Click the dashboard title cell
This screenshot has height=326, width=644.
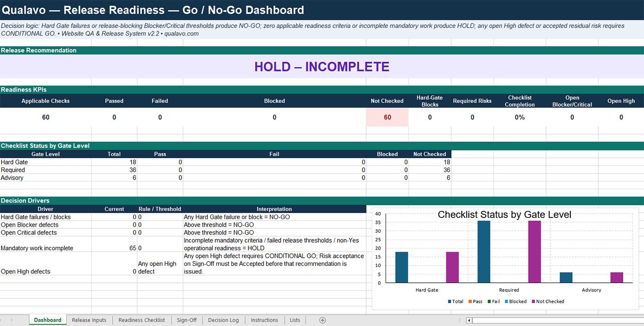322,10
